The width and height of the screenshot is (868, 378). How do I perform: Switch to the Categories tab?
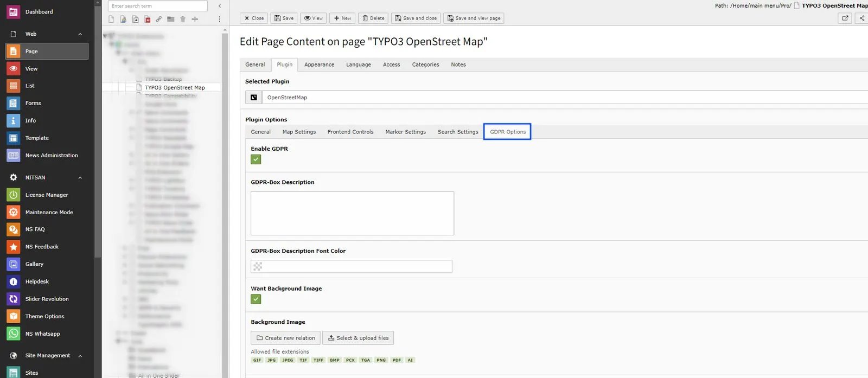tap(425, 65)
